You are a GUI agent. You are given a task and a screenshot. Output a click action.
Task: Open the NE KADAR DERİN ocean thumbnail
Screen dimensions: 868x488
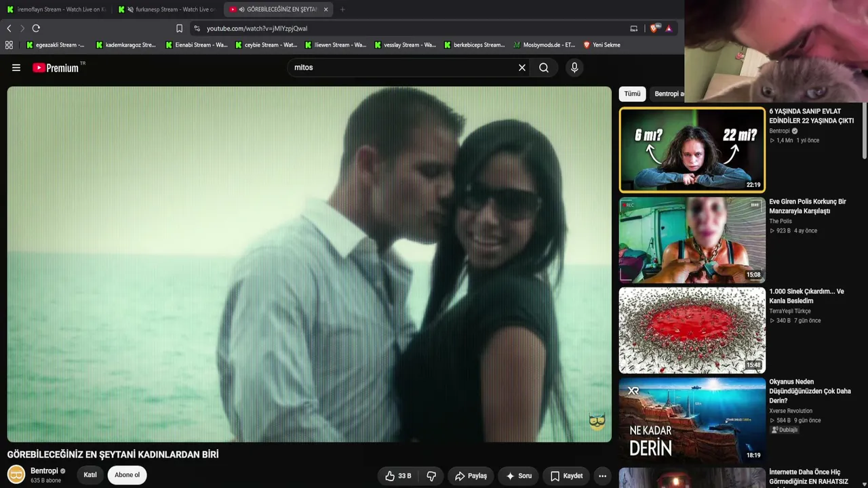[x=692, y=420]
